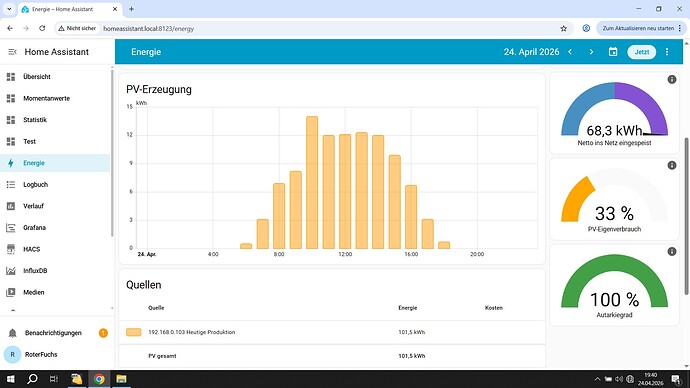Click the Verlauf chart icon

(11, 206)
